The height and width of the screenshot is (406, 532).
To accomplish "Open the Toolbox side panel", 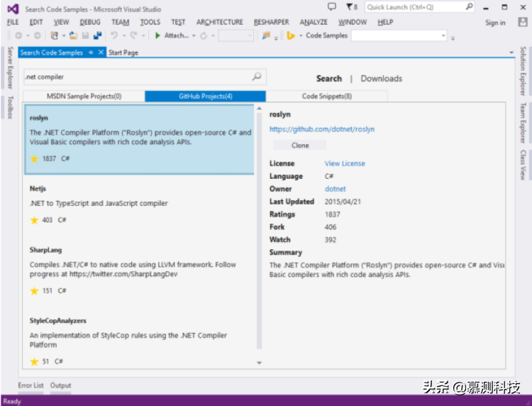I will coord(10,107).
